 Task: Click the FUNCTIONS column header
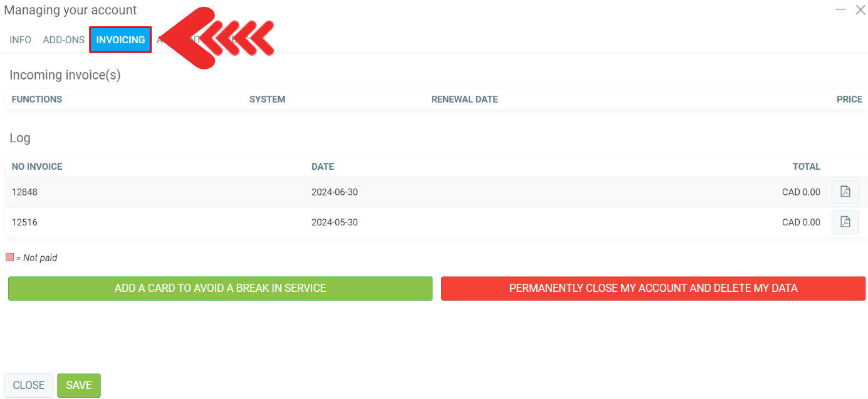[37, 99]
